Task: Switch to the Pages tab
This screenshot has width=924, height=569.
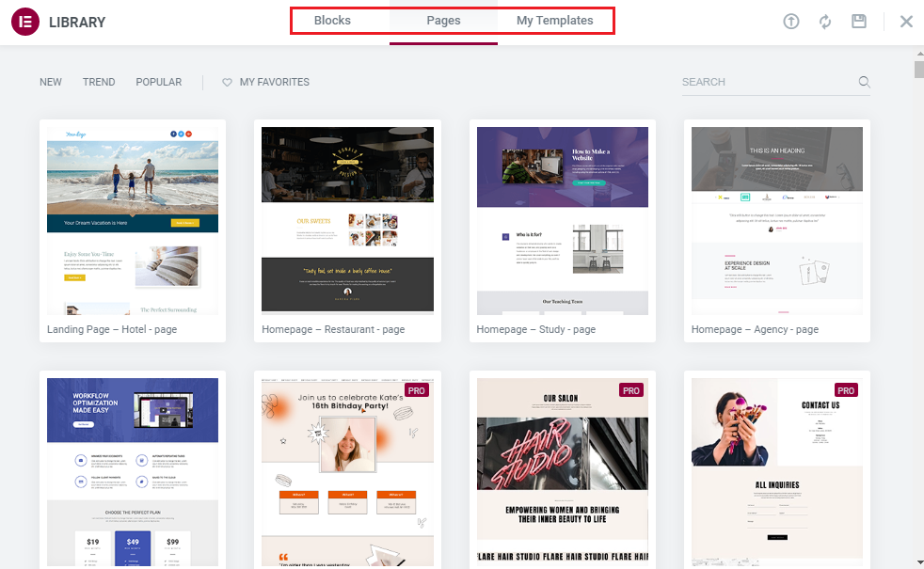Action: tap(443, 21)
